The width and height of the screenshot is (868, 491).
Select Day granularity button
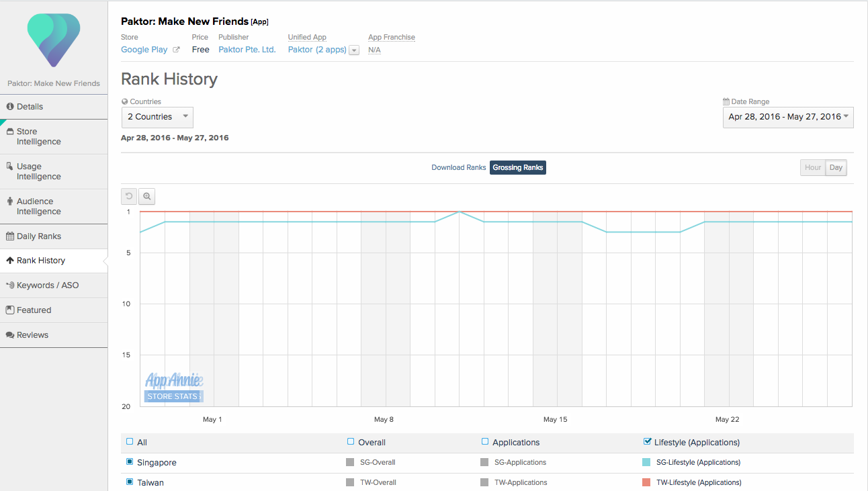click(836, 168)
